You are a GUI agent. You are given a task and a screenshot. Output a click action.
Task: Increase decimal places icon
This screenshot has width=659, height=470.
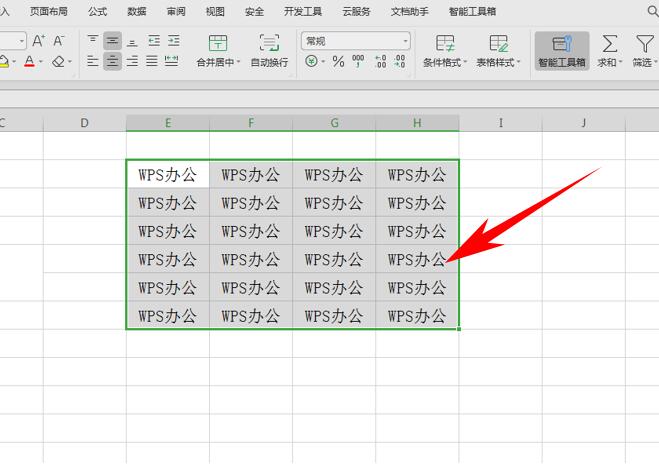click(x=380, y=62)
